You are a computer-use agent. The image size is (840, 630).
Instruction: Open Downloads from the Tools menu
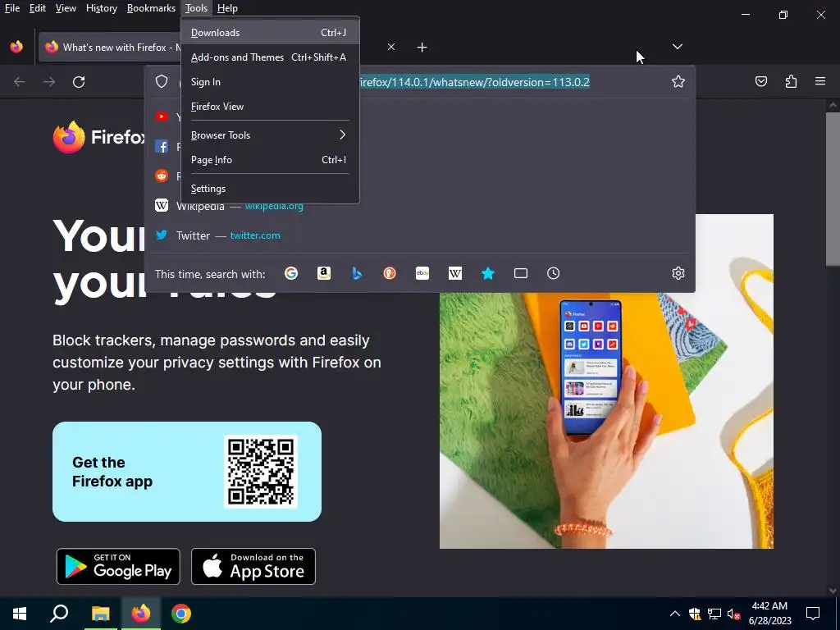coord(269,33)
